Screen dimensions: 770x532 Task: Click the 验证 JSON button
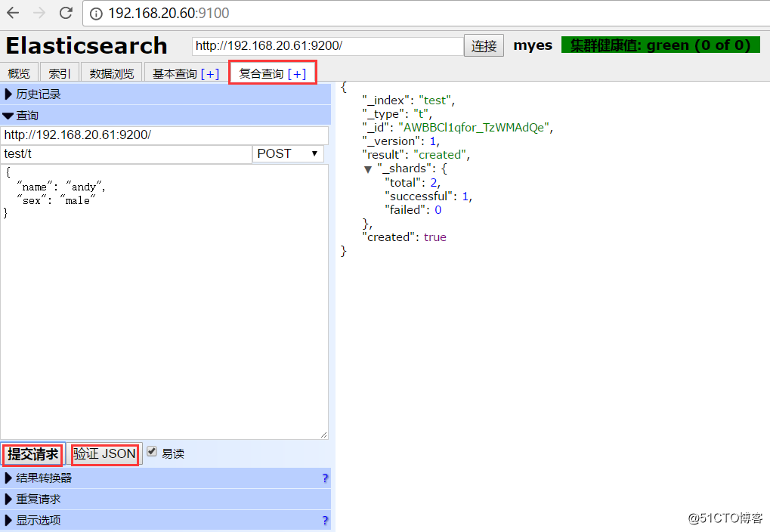pos(104,453)
